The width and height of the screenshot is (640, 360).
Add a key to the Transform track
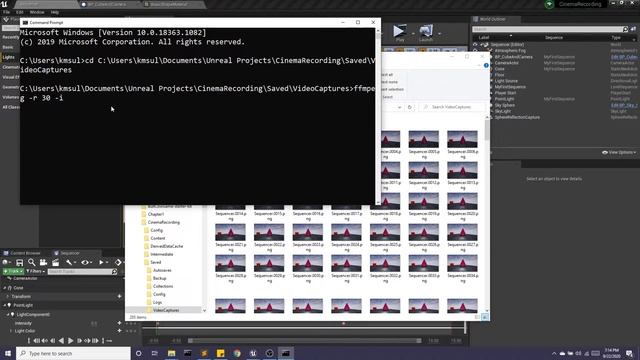120,296
